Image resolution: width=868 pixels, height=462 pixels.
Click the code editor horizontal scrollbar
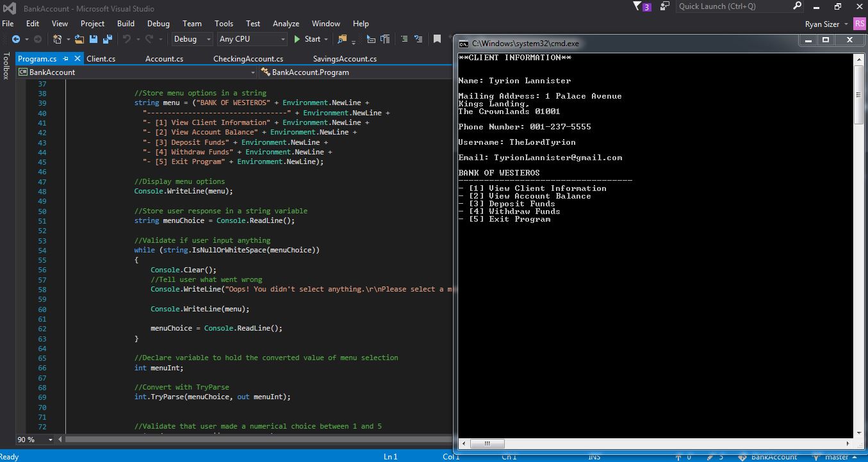[x=258, y=440]
